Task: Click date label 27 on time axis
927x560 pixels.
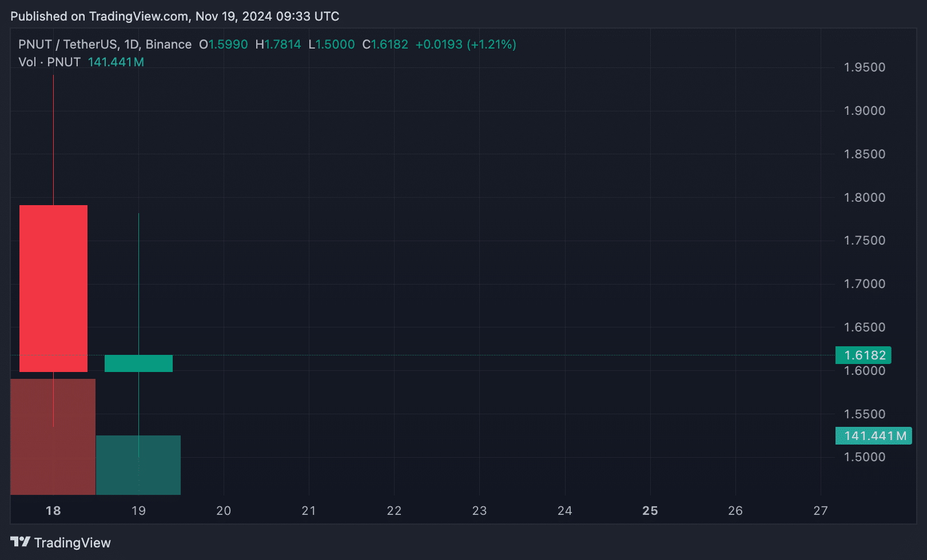Action: point(821,511)
